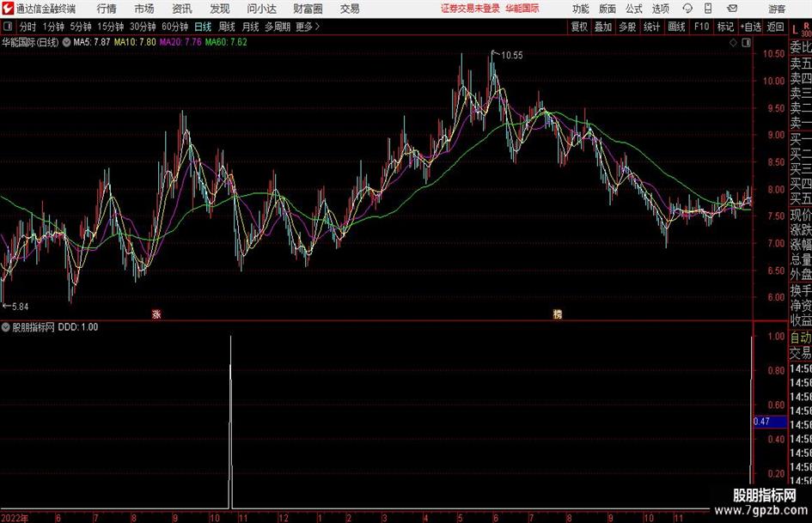Switch to 分时 chart period

coord(27,27)
